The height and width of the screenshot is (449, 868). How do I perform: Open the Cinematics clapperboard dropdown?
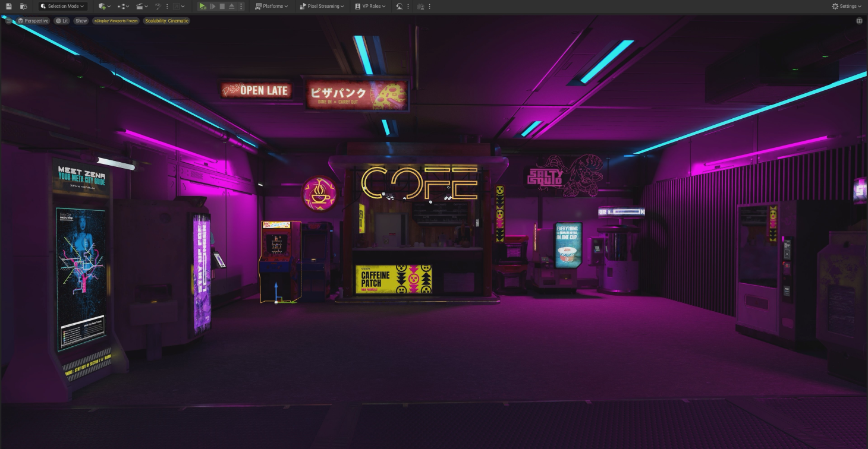[x=141, y=6]
